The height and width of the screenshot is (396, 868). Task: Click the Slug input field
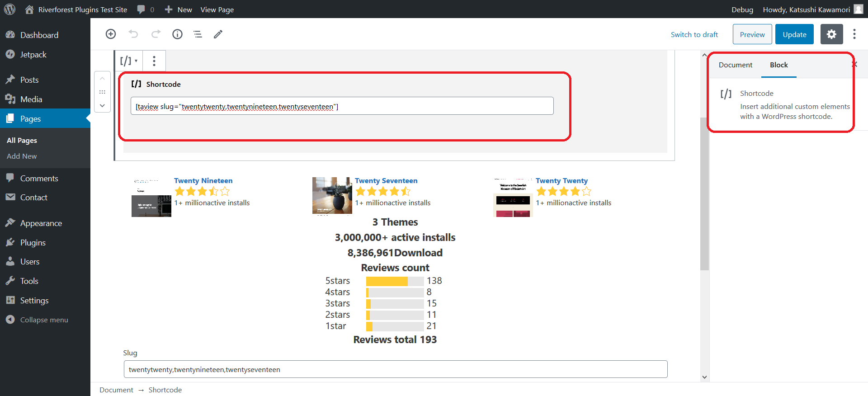(396, 369)
